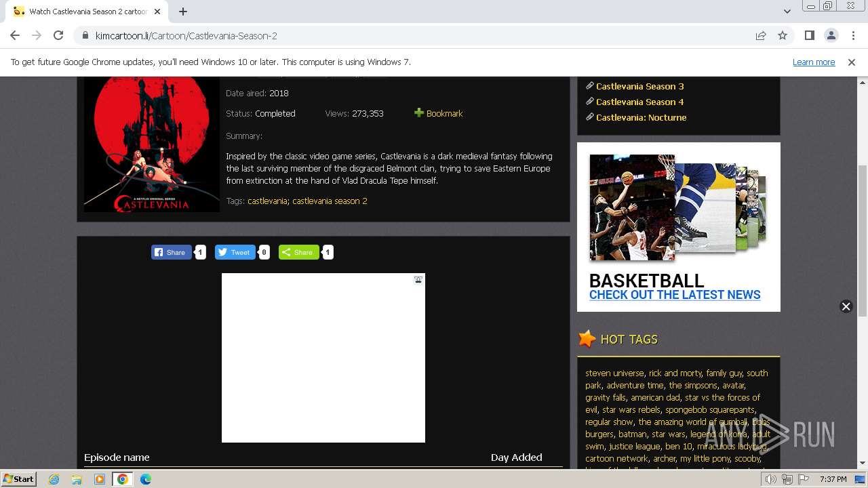This screenshot has height=488, width=868.
Task: Click the browser forward arrow
Action: point(37,35)
